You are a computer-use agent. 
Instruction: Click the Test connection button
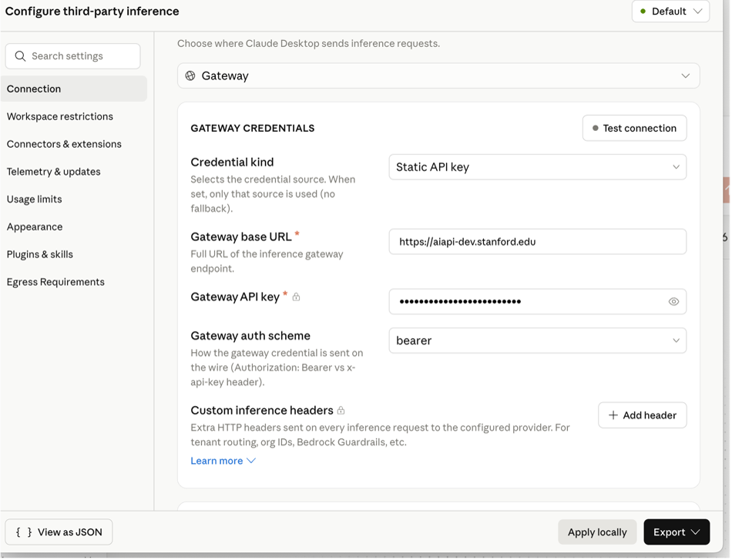pos(634,129)
